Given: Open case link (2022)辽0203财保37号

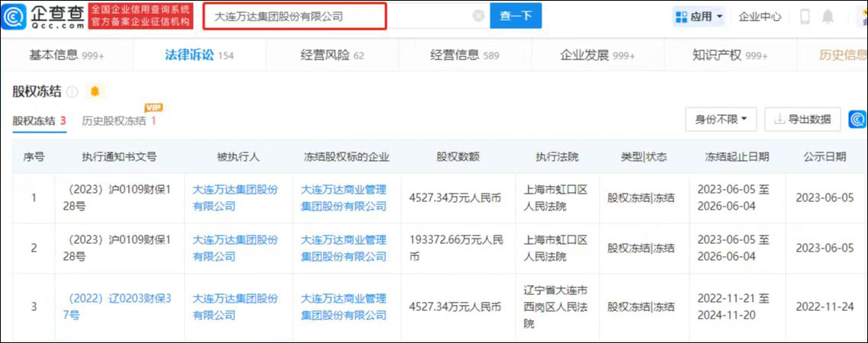Looking at the screenshot, I should [x=116, y=306].
